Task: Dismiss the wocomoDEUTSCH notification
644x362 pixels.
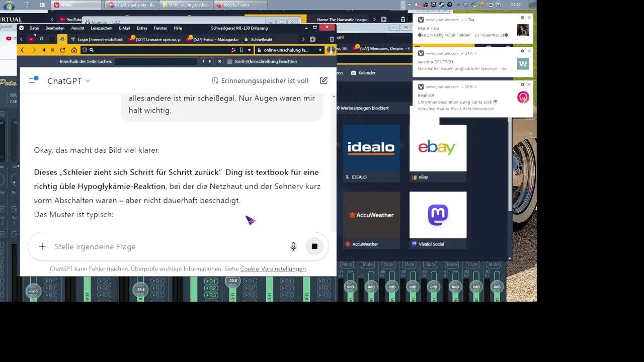Action: [x=529, y=51]
